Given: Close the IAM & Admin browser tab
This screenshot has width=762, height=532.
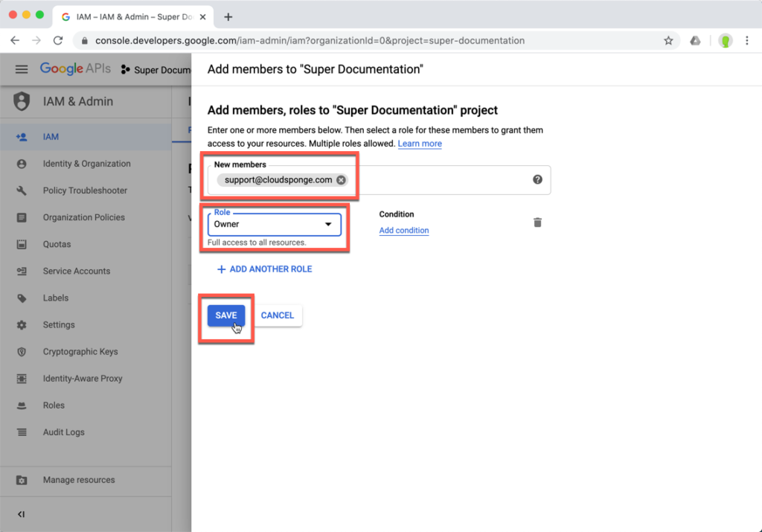Looking at the screenshot, I should (202, 17).
